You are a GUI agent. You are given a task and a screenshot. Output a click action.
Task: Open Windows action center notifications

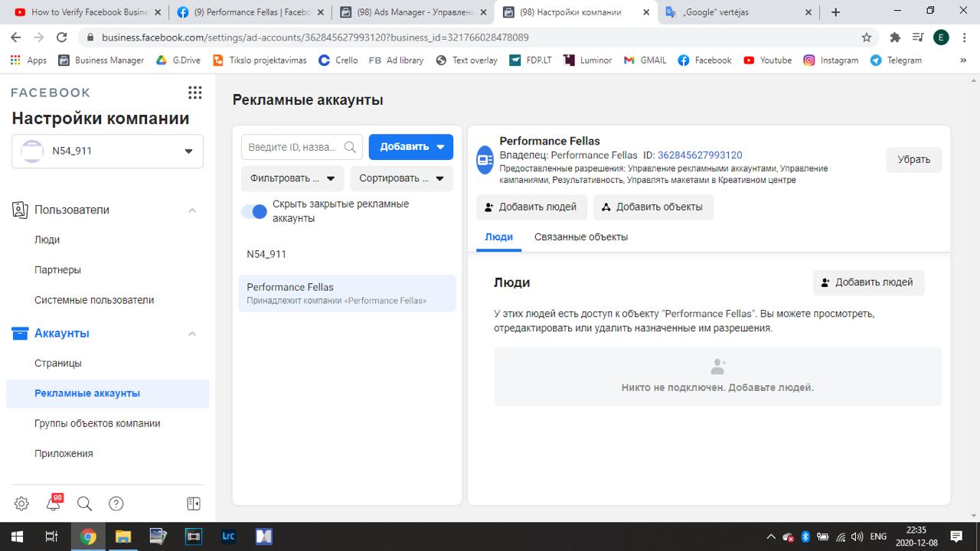point(956,536)
